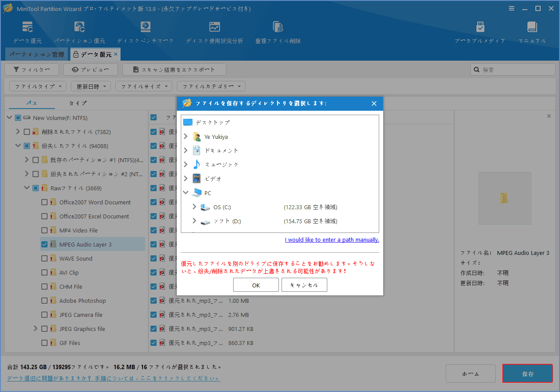Open the ファイルサイズ dropdown

pyautogui.click(x=144, y=87)
